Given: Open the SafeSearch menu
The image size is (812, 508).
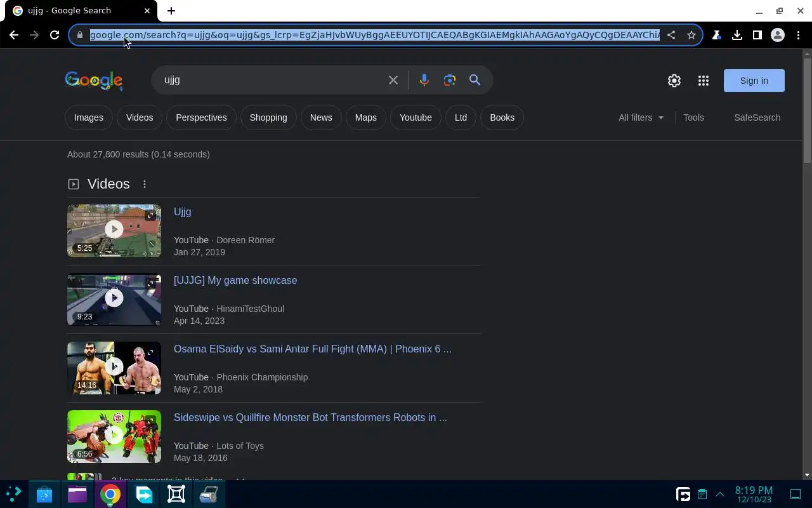Looking at the screenshot, I should (x=757, y=117).
